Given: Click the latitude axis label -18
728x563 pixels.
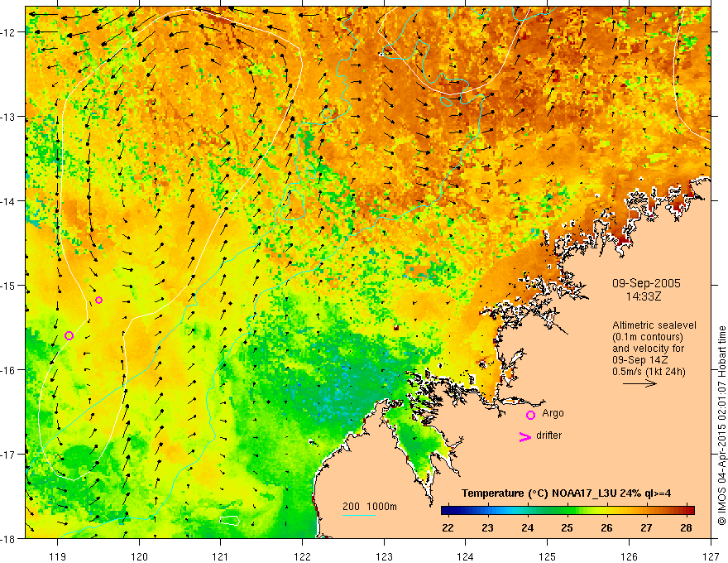Looking at the screenshot, I should click(x=9, y=538).
